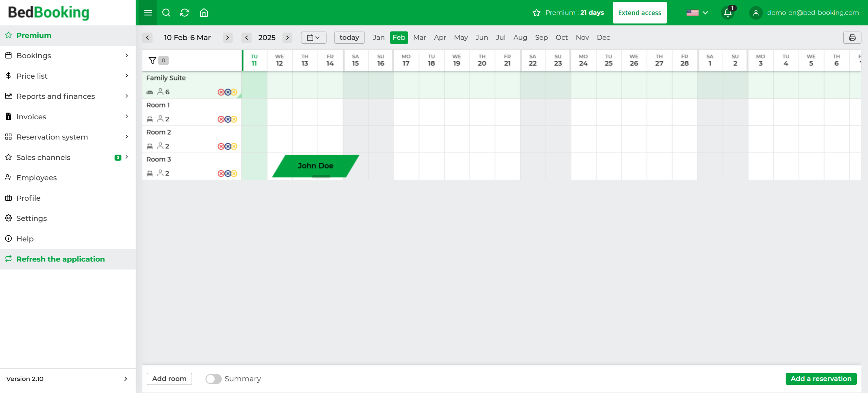The height and width of the screenshot is (393, 868).
Task: Click the sync refresh icon in header
Action: coord(184,13)
